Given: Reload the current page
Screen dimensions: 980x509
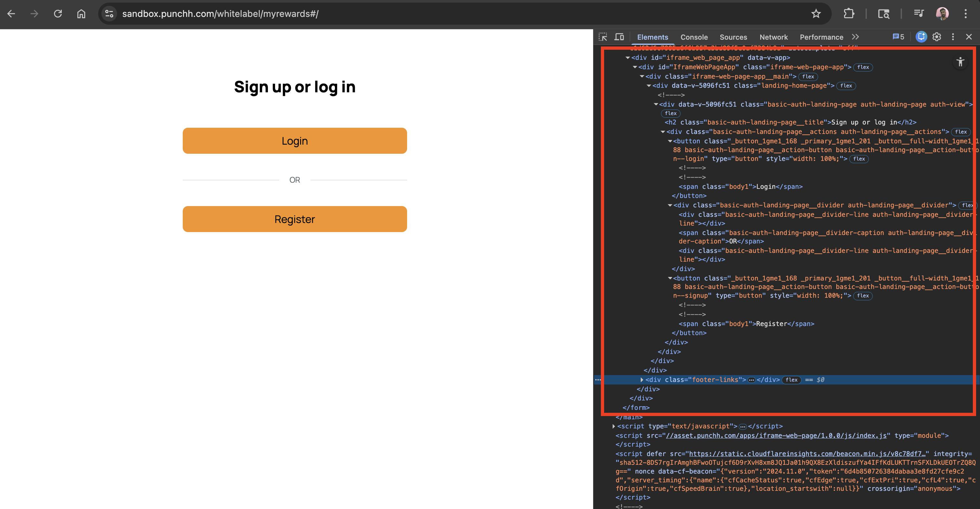Looking at the screenshot, I should tap(58, 14).
